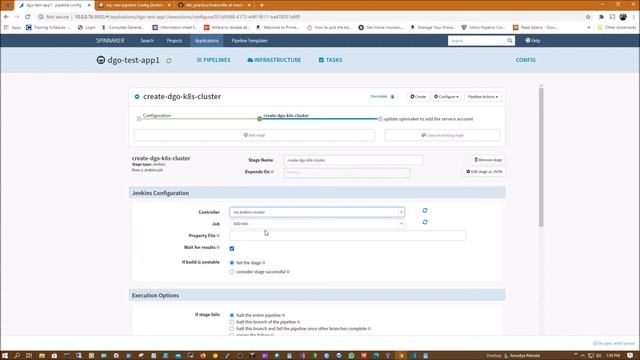Open help icon for 'halt the entire pipeline'

tap(283, 315)
